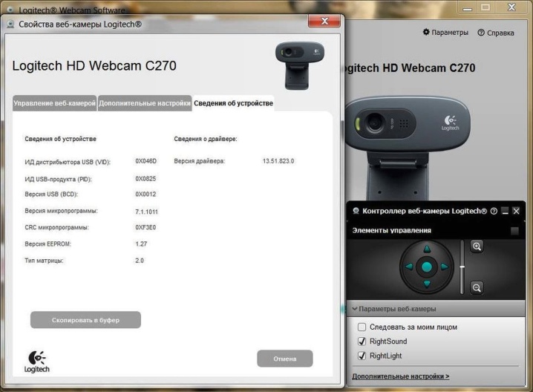Image resolution: width=533 pixels, height=392 pixels.
Task: Zoom in with the magnifier plus icon
Action: tap(477, 246)
